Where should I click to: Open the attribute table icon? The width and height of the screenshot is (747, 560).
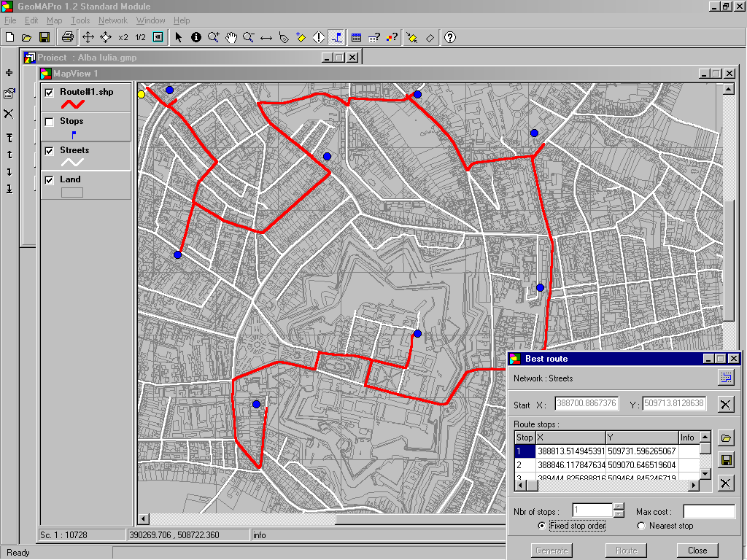point(356,37)
